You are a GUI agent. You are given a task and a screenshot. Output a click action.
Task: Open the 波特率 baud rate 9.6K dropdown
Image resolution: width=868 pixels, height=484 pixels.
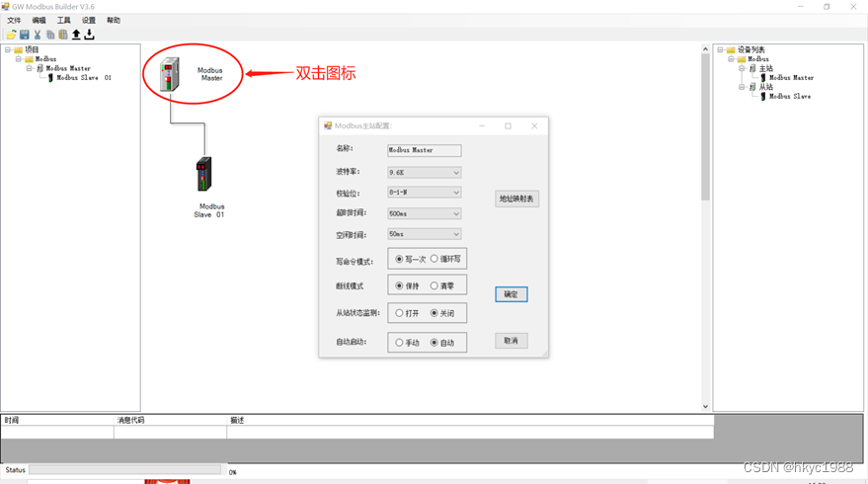coord(424,172)
